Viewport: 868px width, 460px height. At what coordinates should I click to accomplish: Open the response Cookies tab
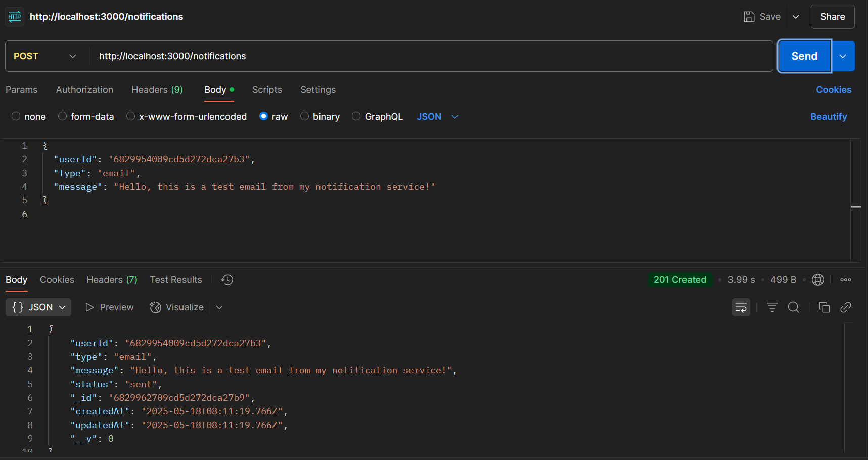pyautogui.click(x=57, y=280)
